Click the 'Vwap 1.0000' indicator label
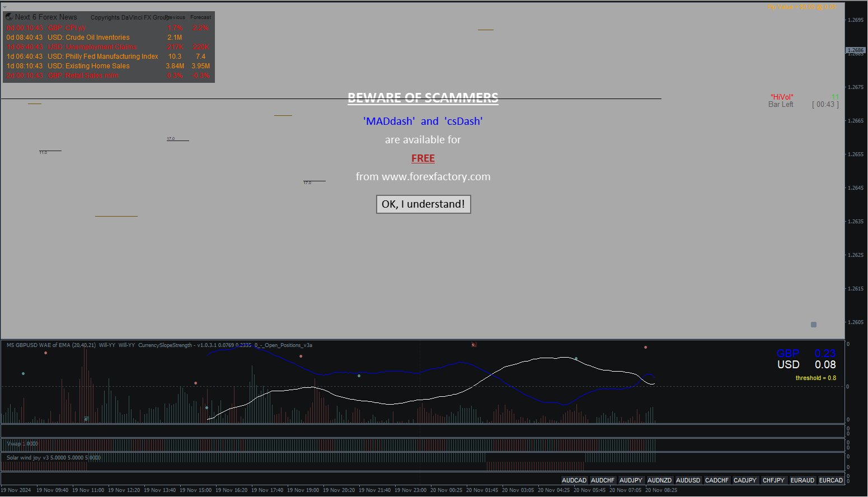The width and height of the screenshot is (868, 497). [22, 444]
